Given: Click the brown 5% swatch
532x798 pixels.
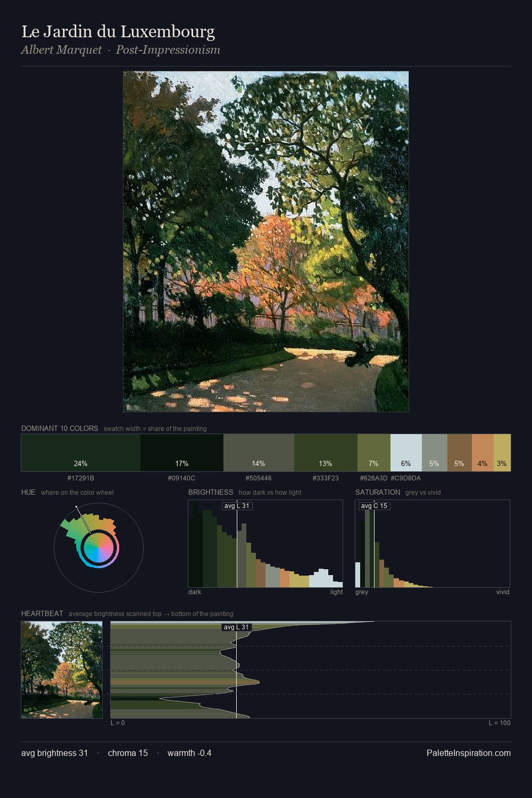Looking at the screenshot, I should click(x=460, y=453).
